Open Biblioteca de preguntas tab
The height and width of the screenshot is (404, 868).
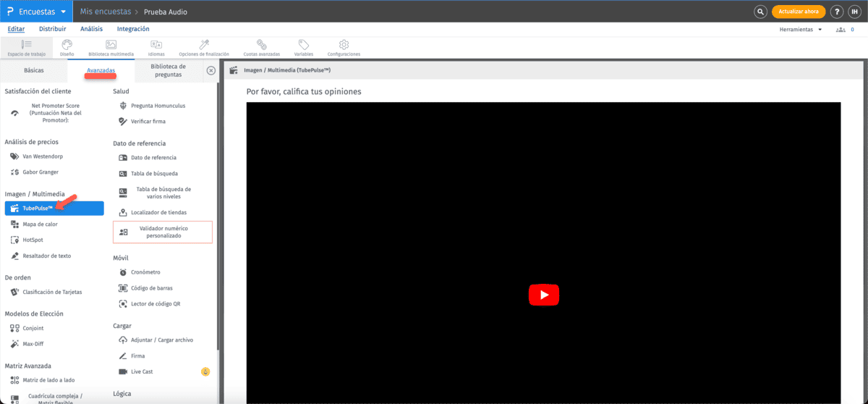[x=167, y=70]
